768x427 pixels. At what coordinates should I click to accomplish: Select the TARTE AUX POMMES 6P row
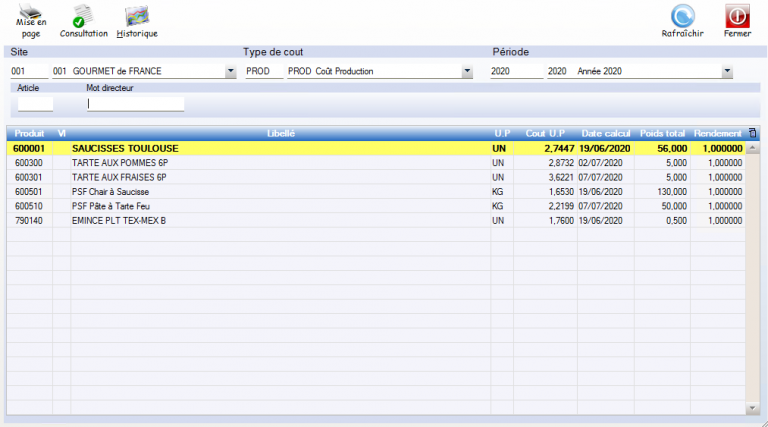pyautogui.click(x=118, y=162)
